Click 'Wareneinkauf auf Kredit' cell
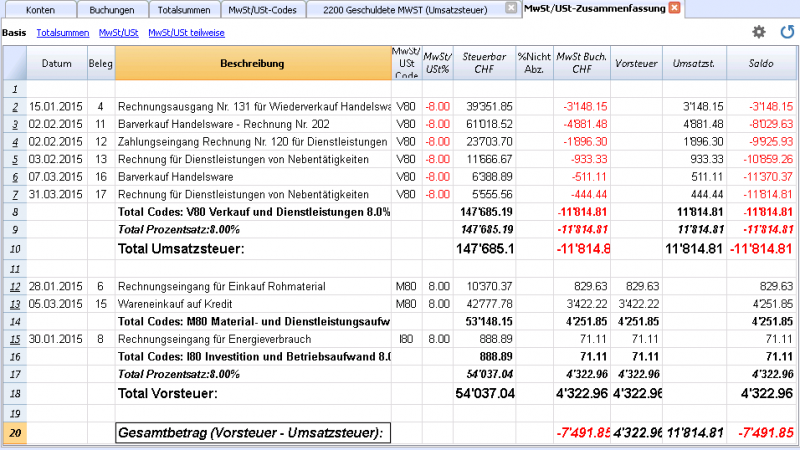 tap(253, 304)
